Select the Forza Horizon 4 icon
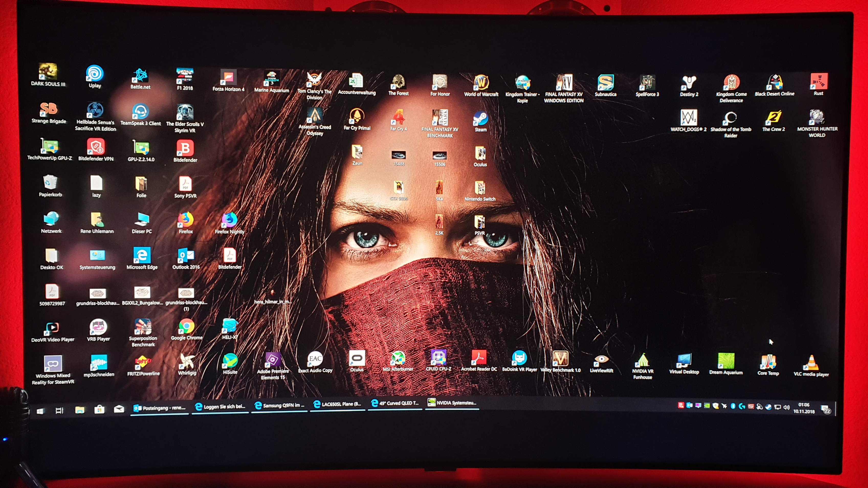868x488 pixels. point(228,81)
